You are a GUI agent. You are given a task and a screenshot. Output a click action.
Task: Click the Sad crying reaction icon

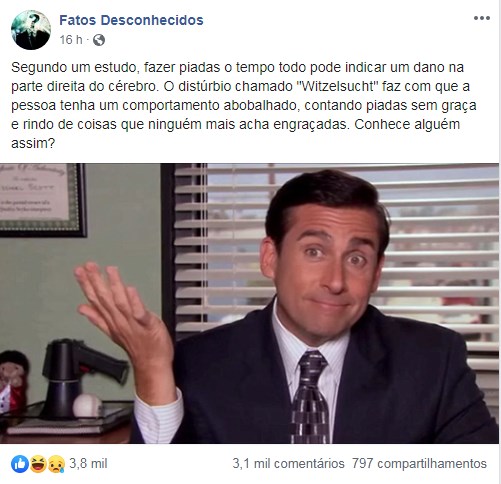coord(56,464)
